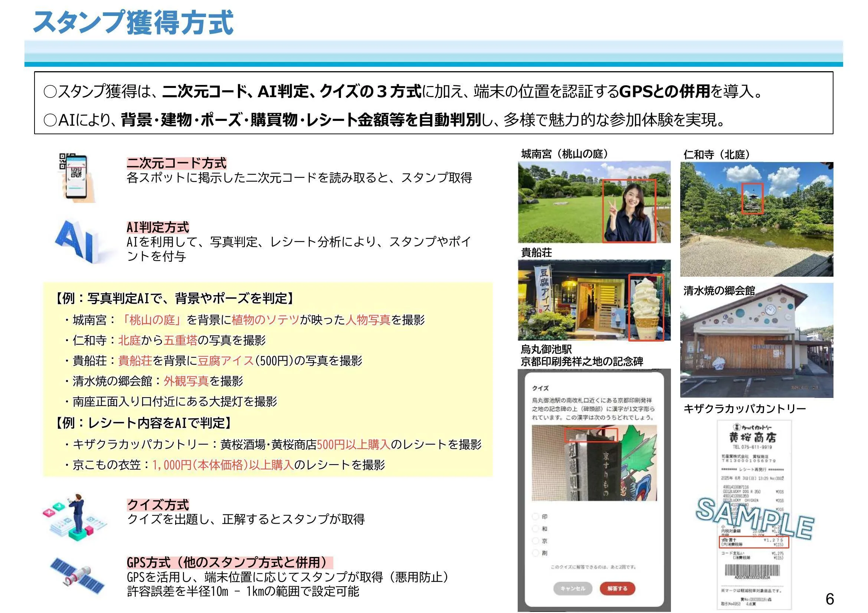Image resolution: width=868 pixels, height=613 pixels.
Task: Click the GPS方式（他のスタンプ方式と併用） heading
Action: point(230,563)
